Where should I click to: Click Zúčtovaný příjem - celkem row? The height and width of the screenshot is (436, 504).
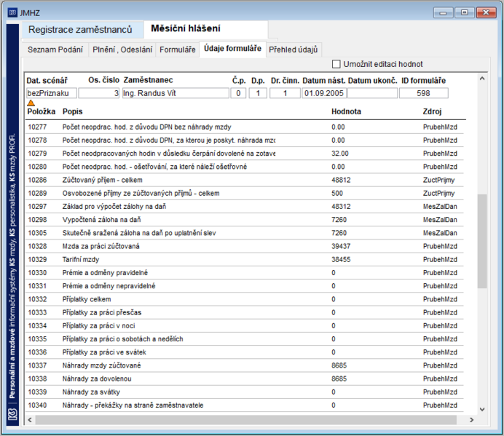(x=244, y=180)
